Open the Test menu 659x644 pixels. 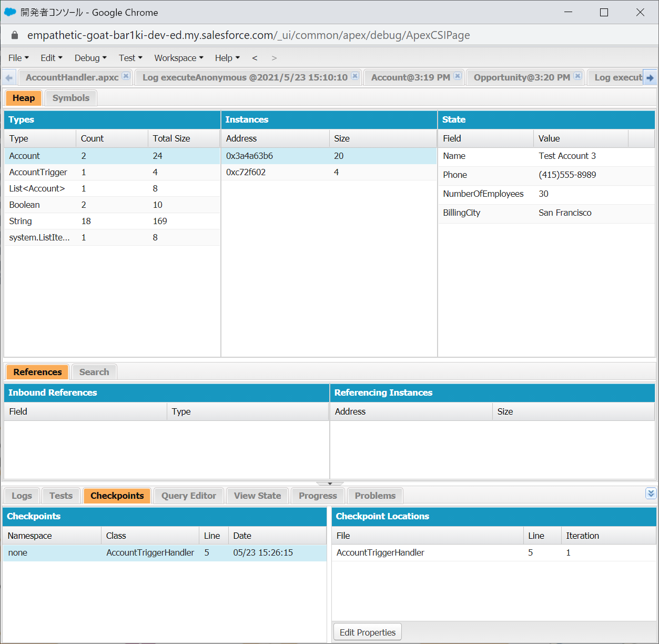pyautogui.click(x=130, y=58)
